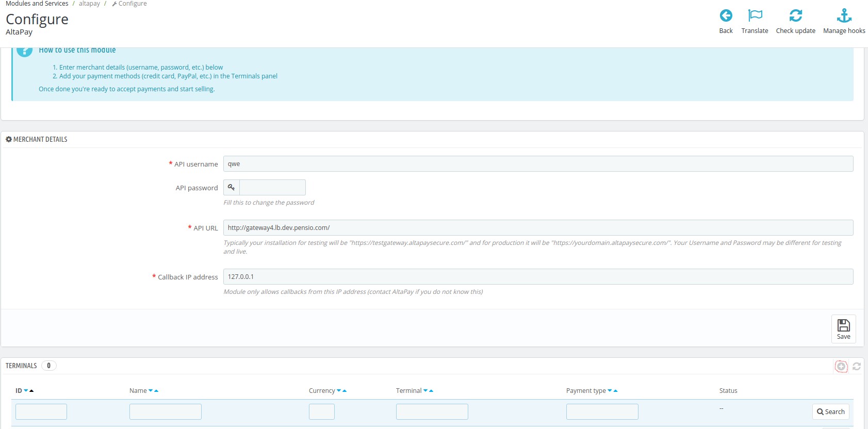Screen dimensions: 868x429
Task: Click the ID filter input
Action: (x=41, y=411)
